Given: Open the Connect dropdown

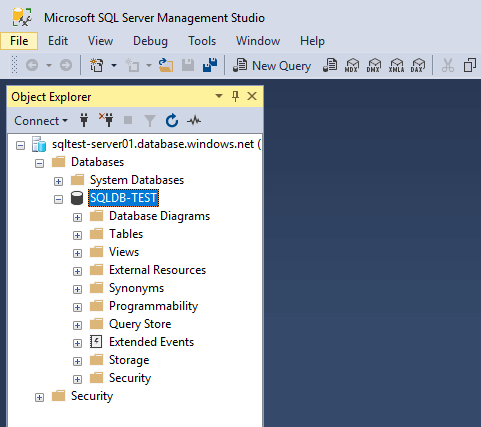Looking at the screenshot, I should (x=41, y=121).
